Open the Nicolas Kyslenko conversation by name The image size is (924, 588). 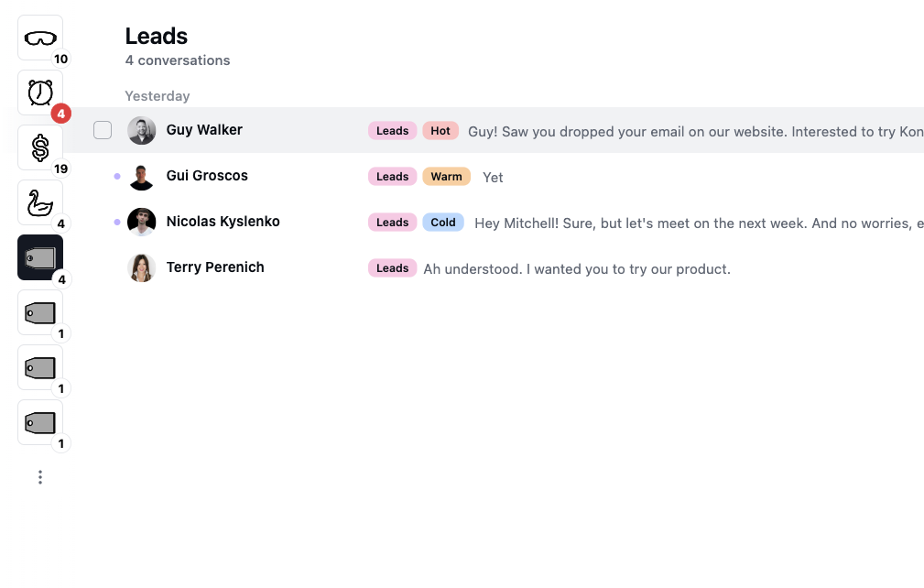(x=223, y=222)
